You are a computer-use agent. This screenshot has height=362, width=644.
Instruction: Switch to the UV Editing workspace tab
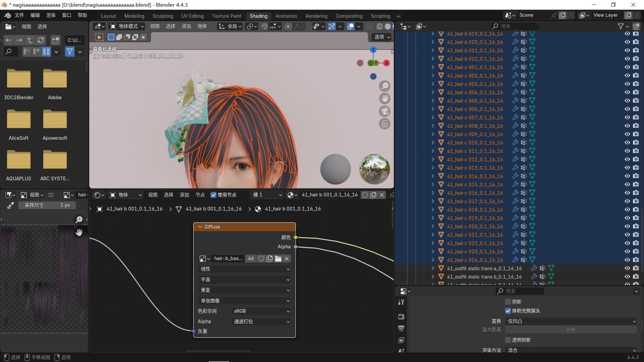pos(192,16)
